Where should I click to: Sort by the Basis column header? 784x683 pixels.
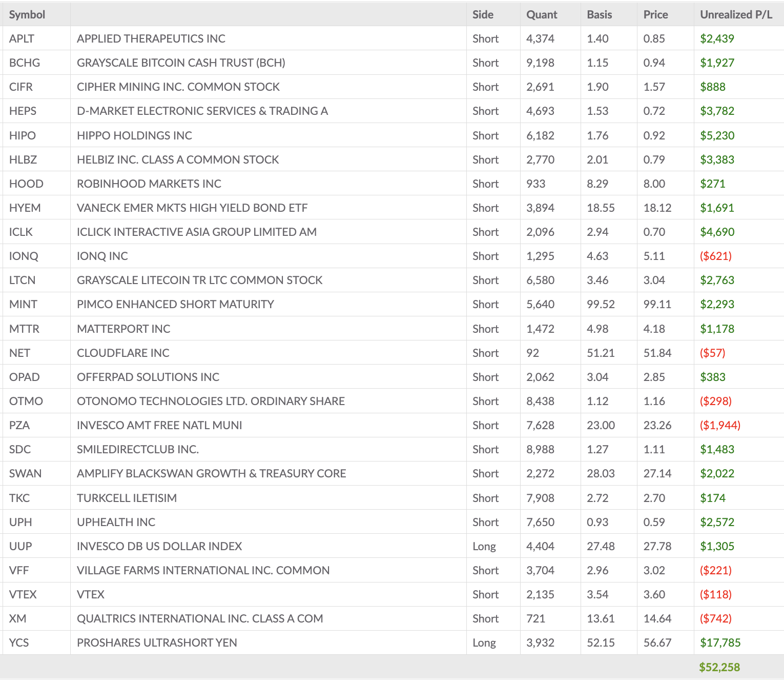[x=600, y=14]
